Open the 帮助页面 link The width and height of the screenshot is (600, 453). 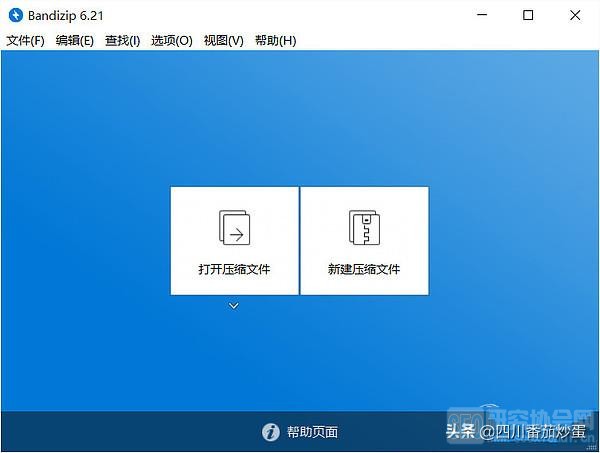(312, 432)
